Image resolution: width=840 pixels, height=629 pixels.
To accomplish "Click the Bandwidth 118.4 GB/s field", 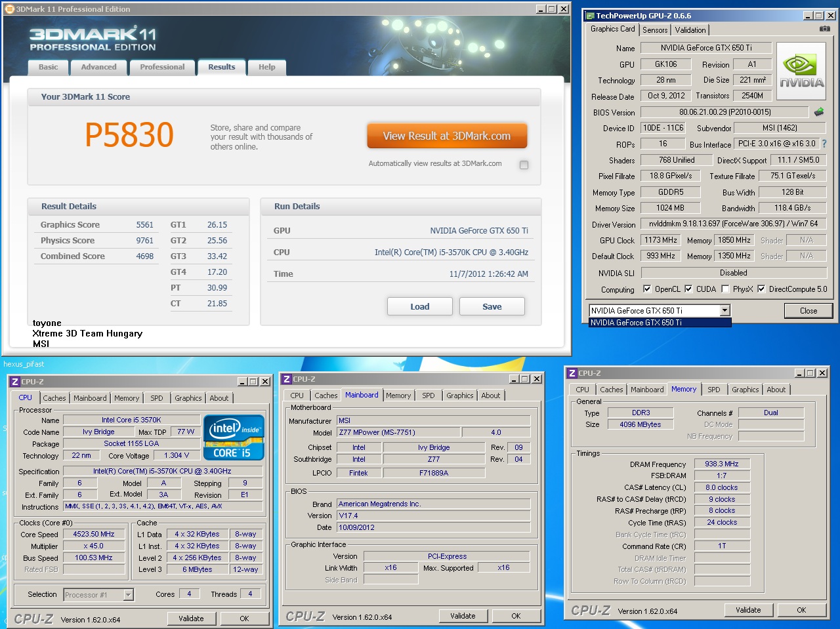I will 792,208.
